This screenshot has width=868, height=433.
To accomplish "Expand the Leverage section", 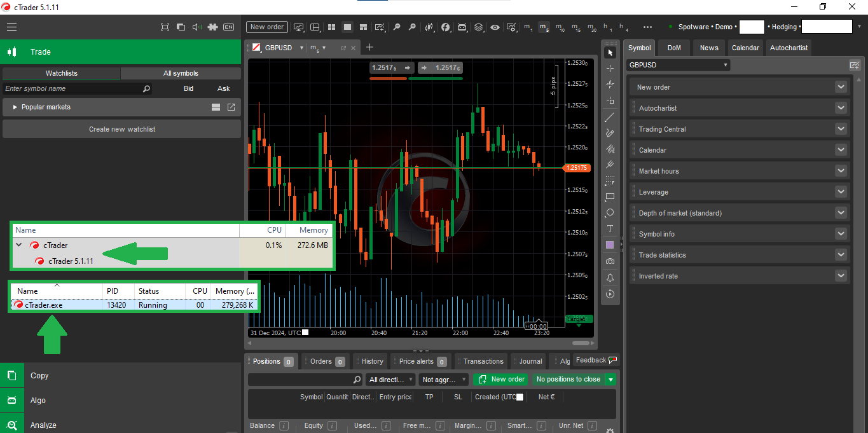I will (841, 192).
